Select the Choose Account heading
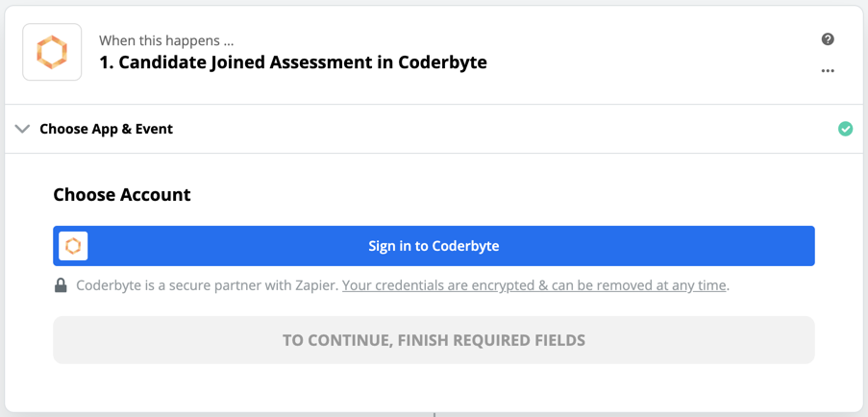Image resolution: width=868 pixels, height=417 pixels. point(122,194)
